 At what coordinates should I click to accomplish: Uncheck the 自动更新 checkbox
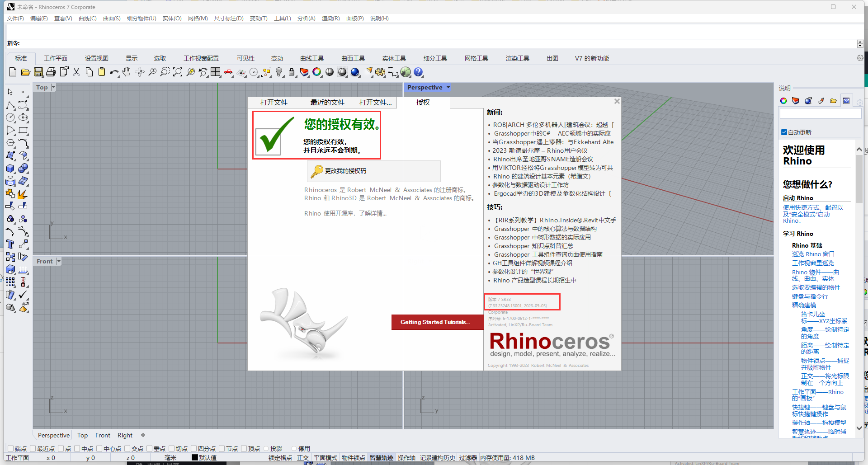pyautogui.click(x=784, y=132)
